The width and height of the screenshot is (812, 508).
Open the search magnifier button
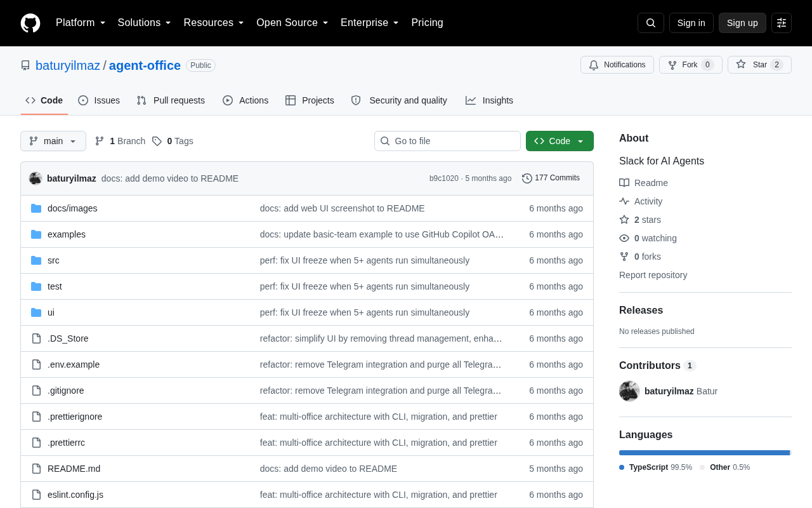pyautogui.click(x=651, y=23)
